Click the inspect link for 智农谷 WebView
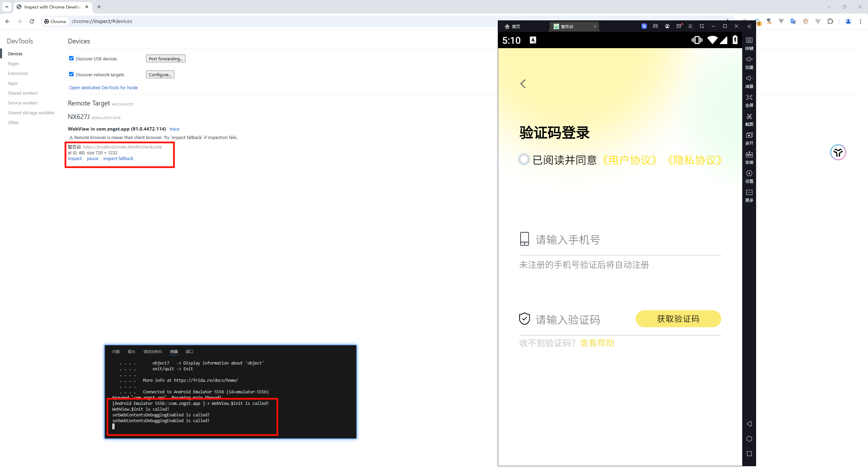The image size is (868, 472). [x=75, y=159]
